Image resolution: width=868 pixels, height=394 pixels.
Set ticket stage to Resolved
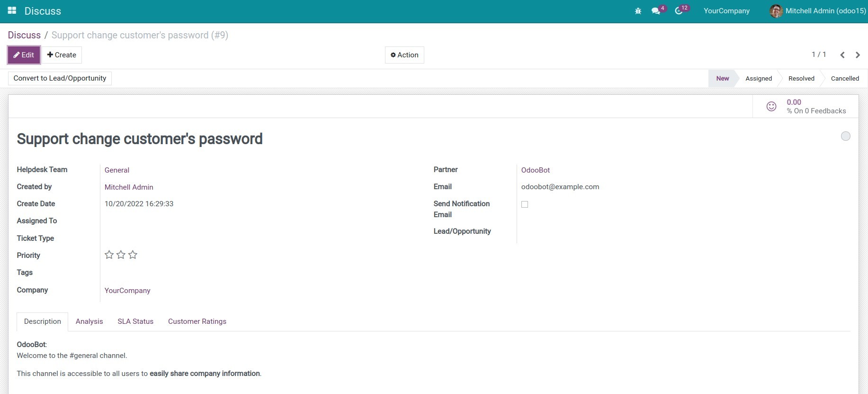click(801, 79)
